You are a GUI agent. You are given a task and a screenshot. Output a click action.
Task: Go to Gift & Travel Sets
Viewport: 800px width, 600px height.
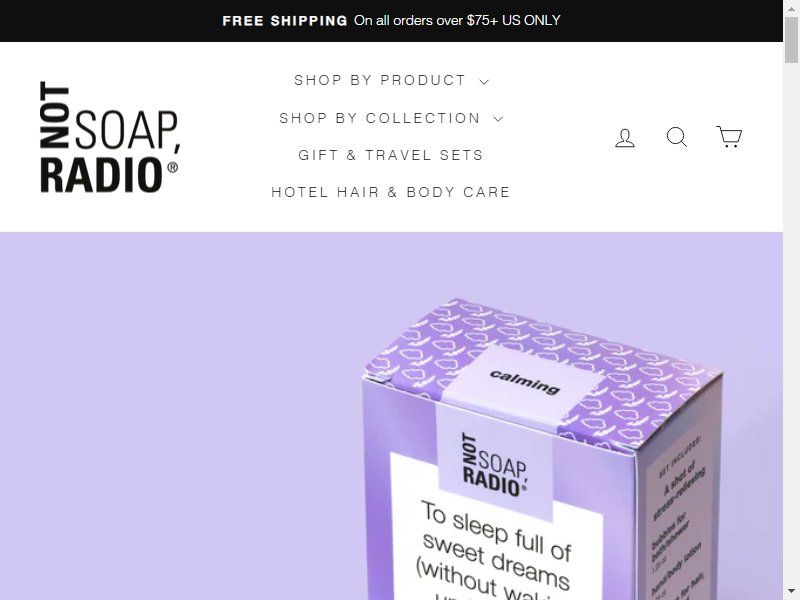pos(391,155)
